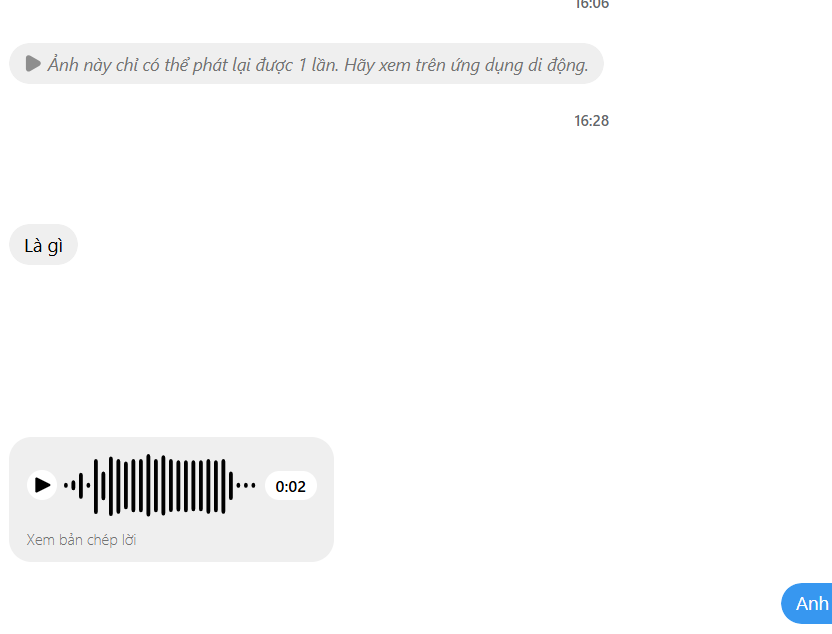Click the three trailing dots ending the waveform
This screenshot has height=634, width=832.
[x=246, y=485]
